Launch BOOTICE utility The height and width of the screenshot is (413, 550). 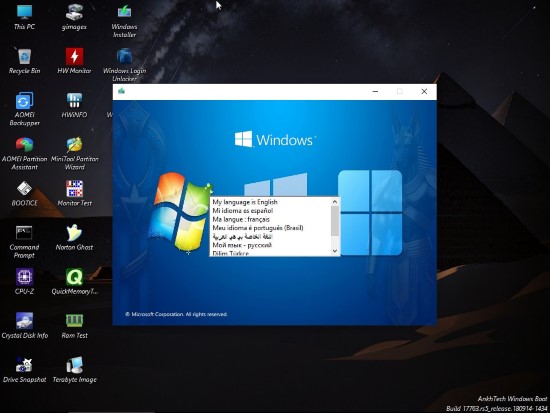click(x=24, y=194)
